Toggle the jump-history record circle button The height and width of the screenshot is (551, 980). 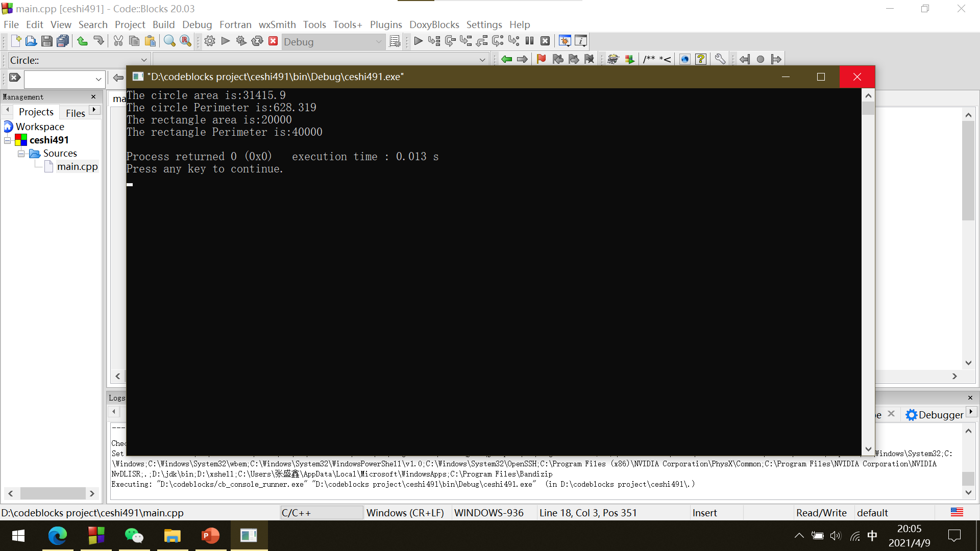760,59
